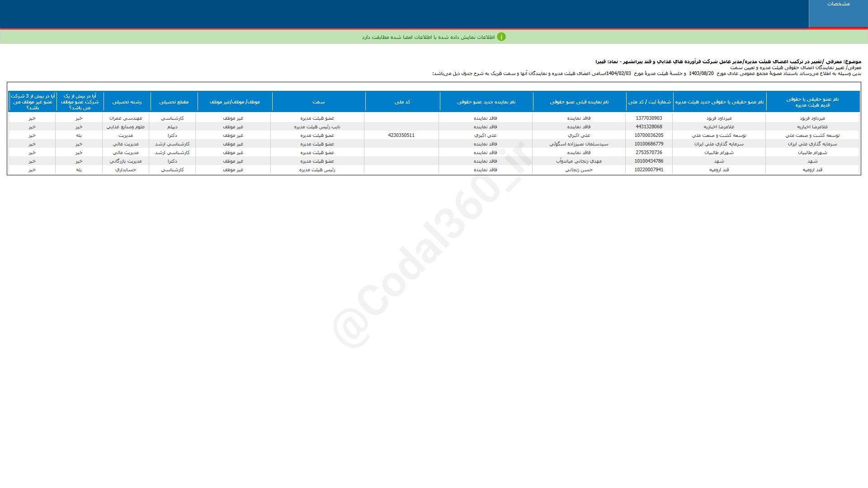This screenshot has width=868, height=488.
Task: Click column header نام نماینده جدید عضو حقوقی
Action: coord(486,102)
